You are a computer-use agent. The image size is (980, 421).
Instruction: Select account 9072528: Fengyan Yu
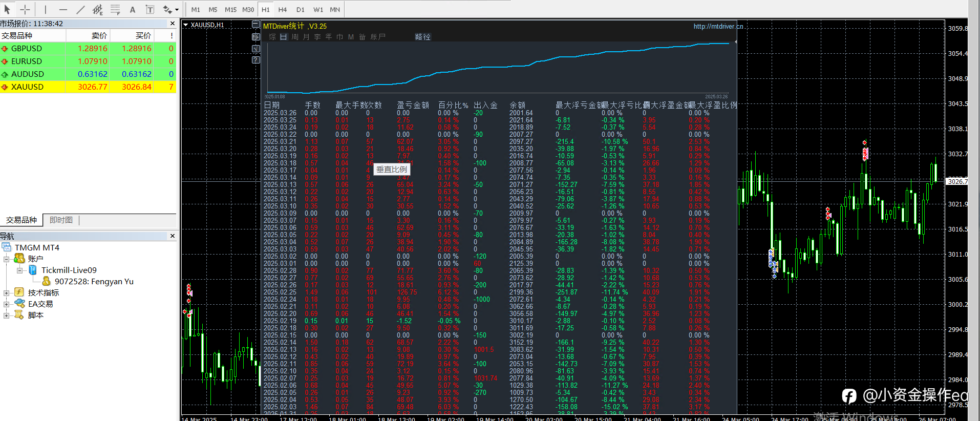pyautogui.click(x=94, y=281)
